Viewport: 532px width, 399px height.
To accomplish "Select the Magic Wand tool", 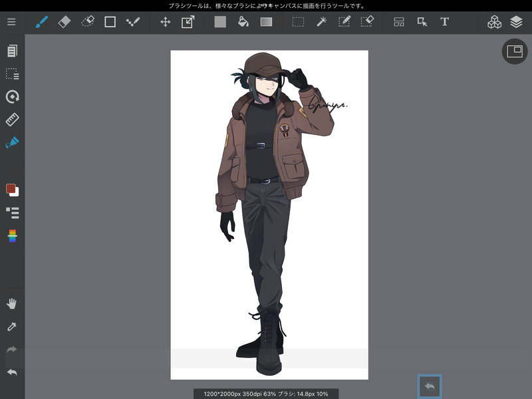I will coord(321,22).
